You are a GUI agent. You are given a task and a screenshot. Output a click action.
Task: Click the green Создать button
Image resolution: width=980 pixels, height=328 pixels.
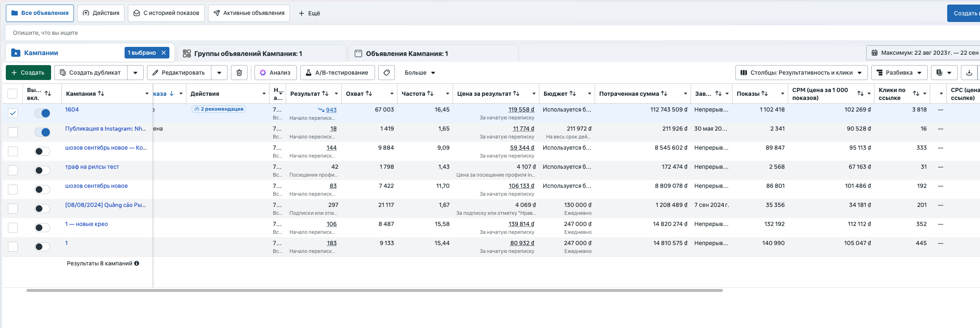(28, 73)
